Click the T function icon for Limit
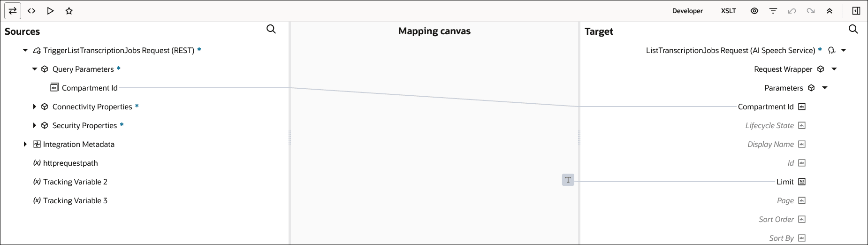The height and width of the screenshot is (245, 868). tap(568, 180)
